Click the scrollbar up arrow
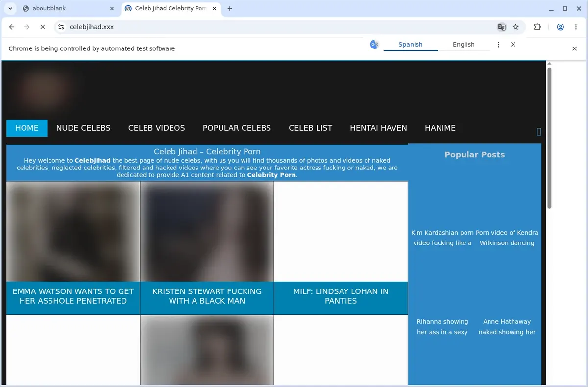The image size is (588, 387). [x=549, y=64]
